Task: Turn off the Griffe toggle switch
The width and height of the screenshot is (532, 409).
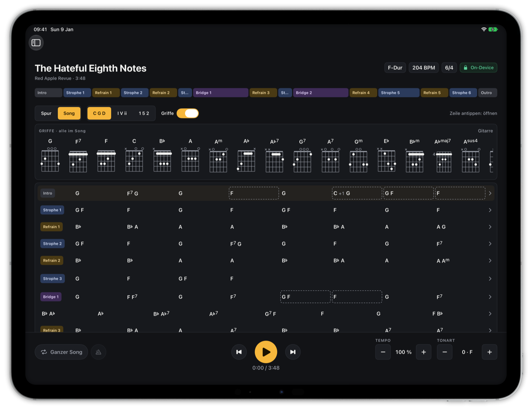Action: (188, 113)
